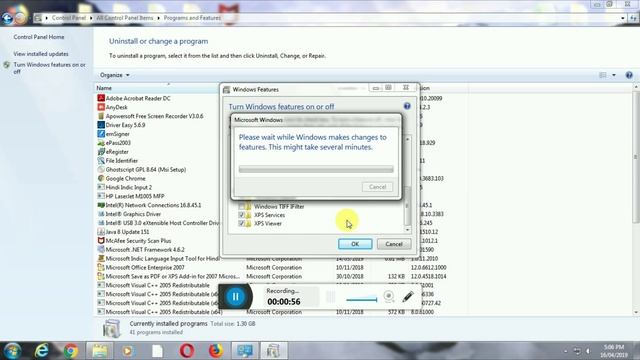Viewport: 640px width, 360px height.
Task: Click the File Identifier program icon
Action: [x=101, y=160]
